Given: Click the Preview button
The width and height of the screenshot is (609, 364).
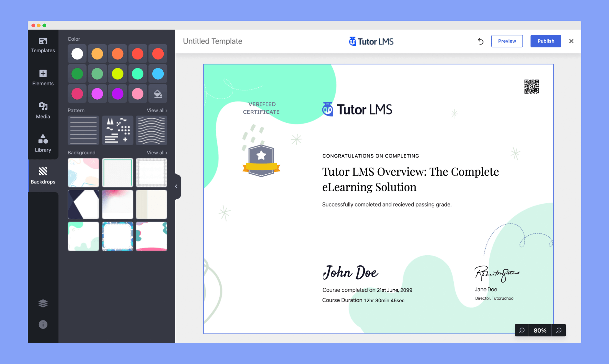Looking at the screenshot, I should (x=507, y=41).
